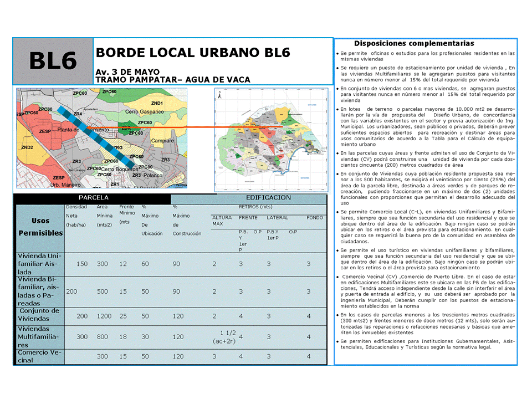Select the Comercio Vecinal row label
Viewport: 532px width, 399px height.
(x=39, y=356)
